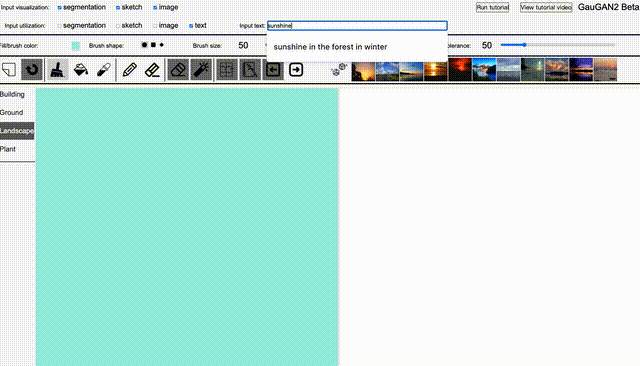Open the Plant category
Viewport: 640px width, 366px height.
8,149
